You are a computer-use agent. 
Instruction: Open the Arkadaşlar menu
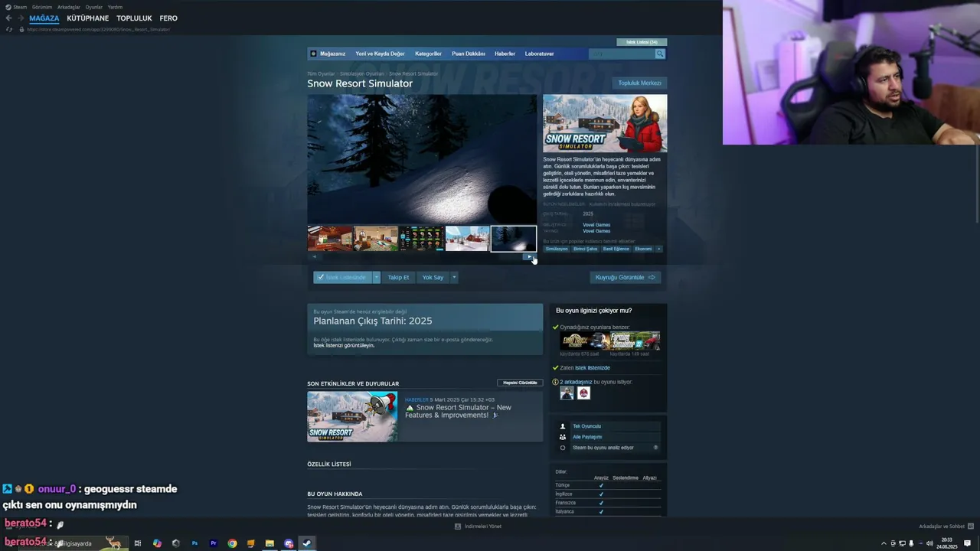coord(69,7)
